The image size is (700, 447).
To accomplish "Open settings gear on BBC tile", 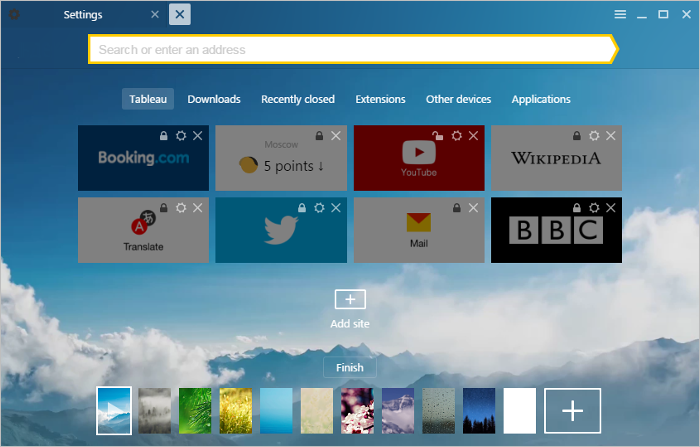I will pos(594,208).
